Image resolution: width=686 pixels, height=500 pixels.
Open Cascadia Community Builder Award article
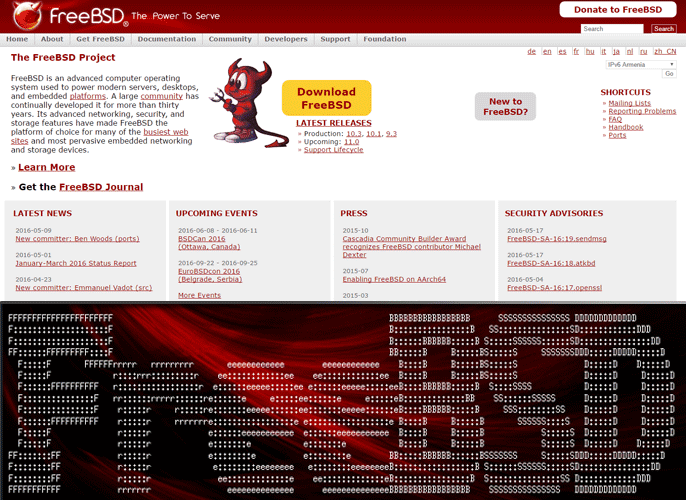coord(412,247)
